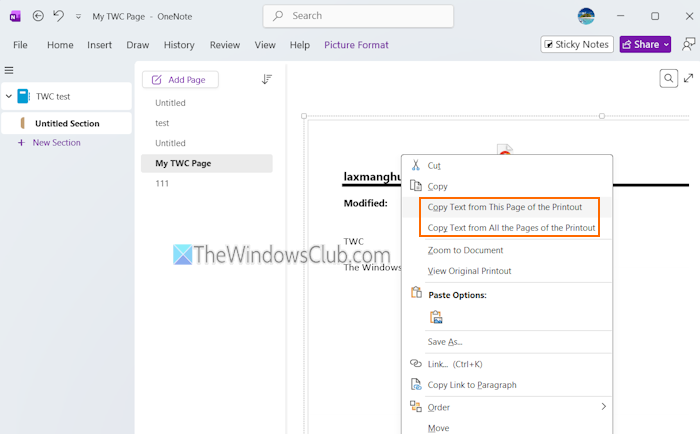Click the Paste picture option icon

(436, 317)
